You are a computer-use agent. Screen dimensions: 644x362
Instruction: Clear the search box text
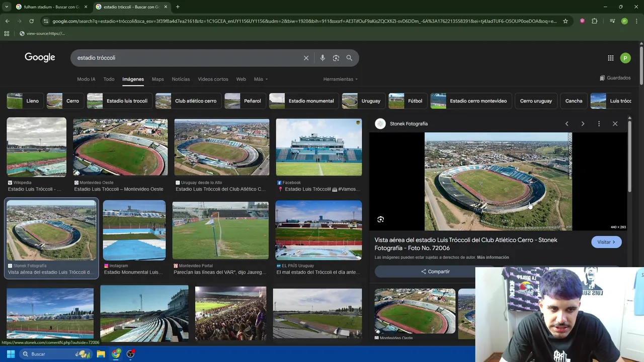pyautogui.click(x=306, y=58)
